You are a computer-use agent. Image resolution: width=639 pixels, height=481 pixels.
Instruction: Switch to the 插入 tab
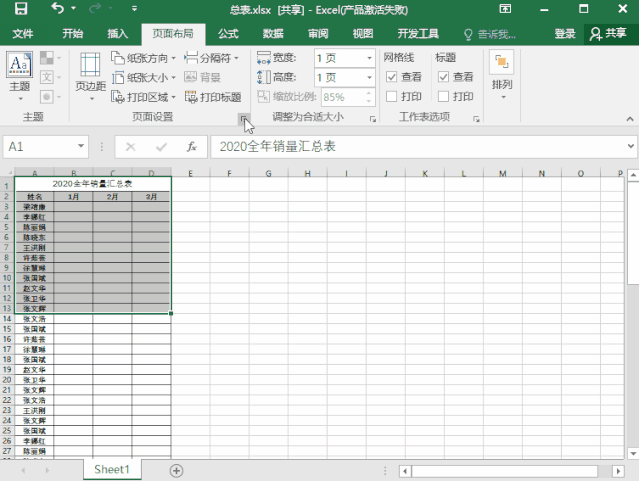point(117,34)
